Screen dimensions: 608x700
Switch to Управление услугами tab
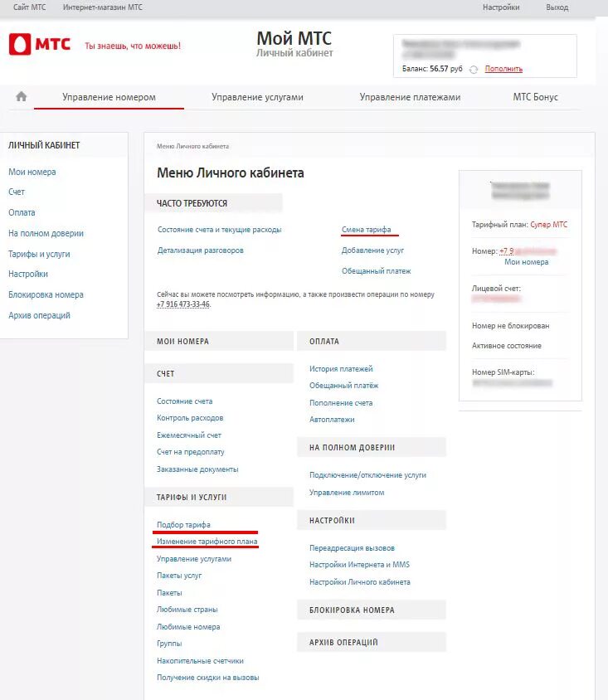click(x=258, y=97)
